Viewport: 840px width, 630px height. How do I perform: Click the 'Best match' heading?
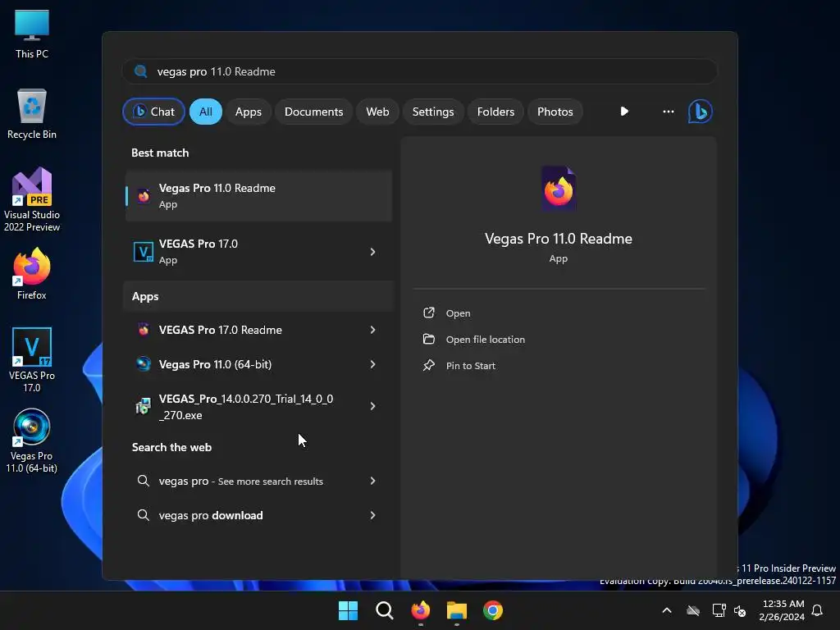pos(160,153)
